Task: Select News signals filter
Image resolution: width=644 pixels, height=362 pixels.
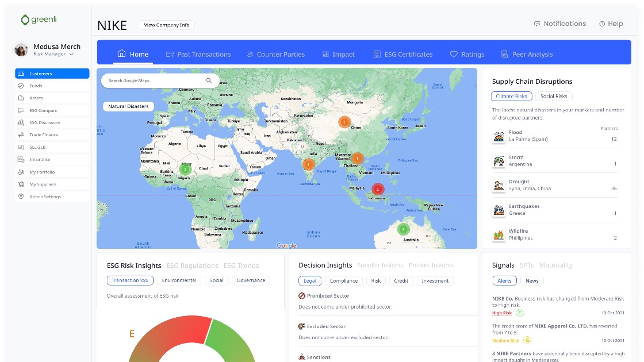Action: point(532,281)
